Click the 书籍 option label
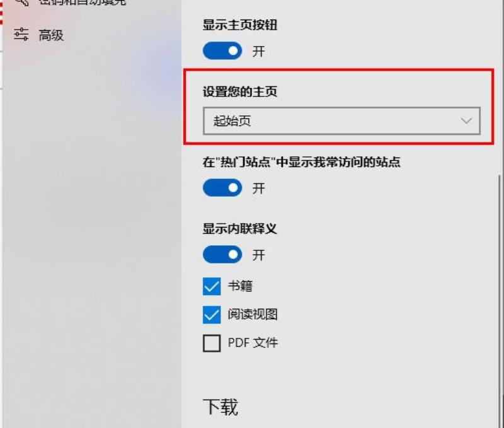The image size is (504, 428). [x=240, y=286]
